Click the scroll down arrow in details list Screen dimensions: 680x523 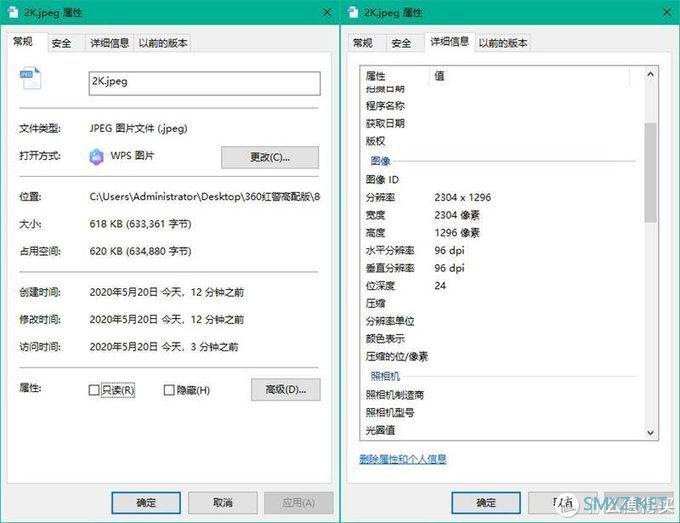click(650, 432)
